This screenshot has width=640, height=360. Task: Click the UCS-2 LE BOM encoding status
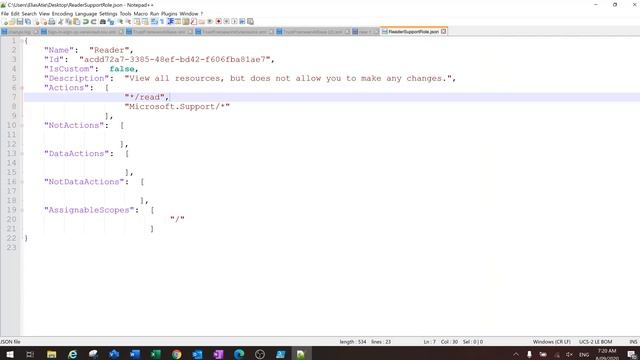596,342
